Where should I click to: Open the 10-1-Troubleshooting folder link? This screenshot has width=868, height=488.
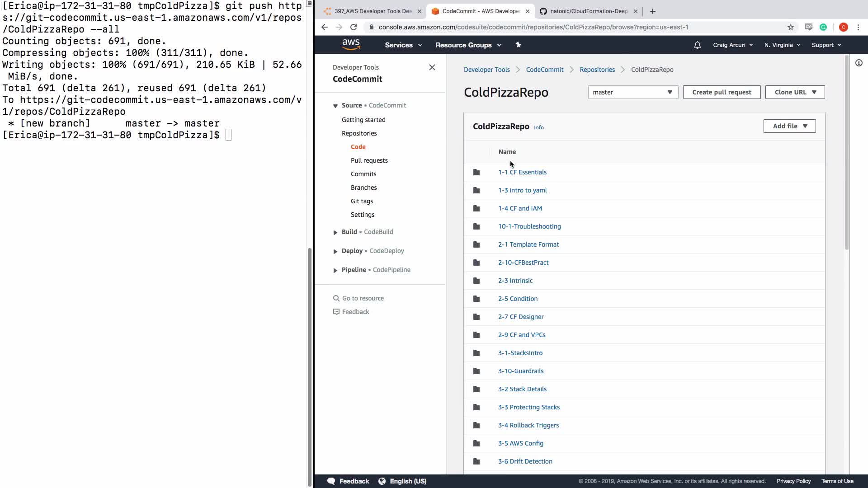tap(529, 226)
